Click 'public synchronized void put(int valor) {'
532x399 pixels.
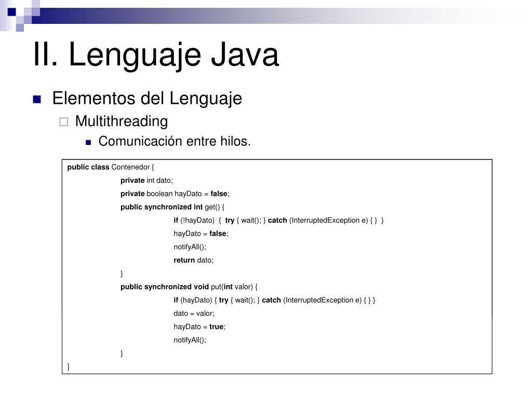[189, 287]
